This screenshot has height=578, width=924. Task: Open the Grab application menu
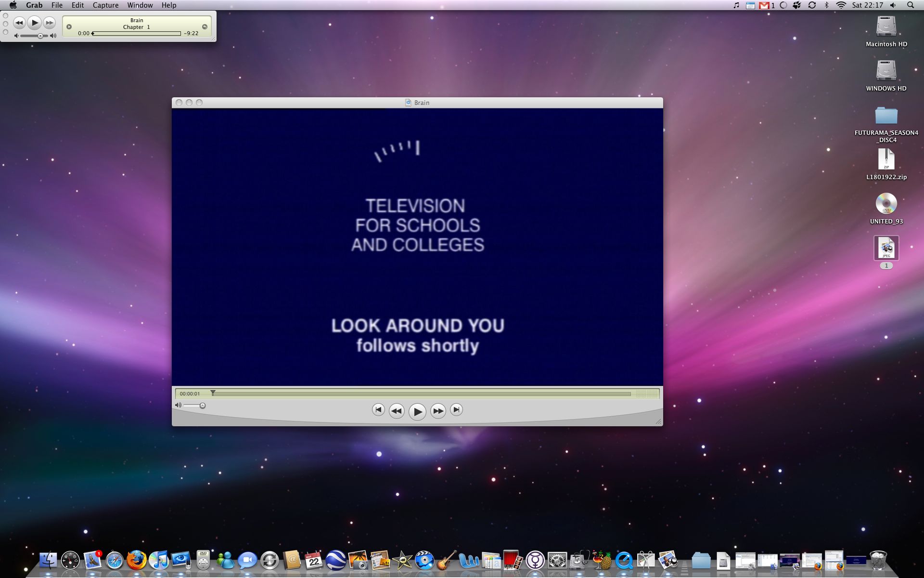point(34,5)
